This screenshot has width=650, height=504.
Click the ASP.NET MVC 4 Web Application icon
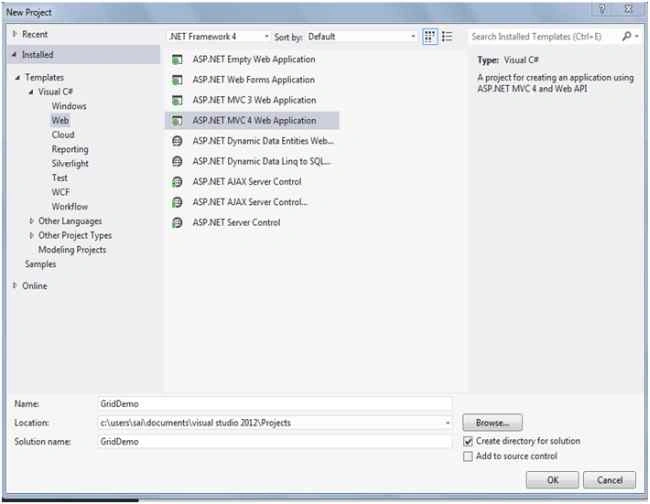point(177,121)
